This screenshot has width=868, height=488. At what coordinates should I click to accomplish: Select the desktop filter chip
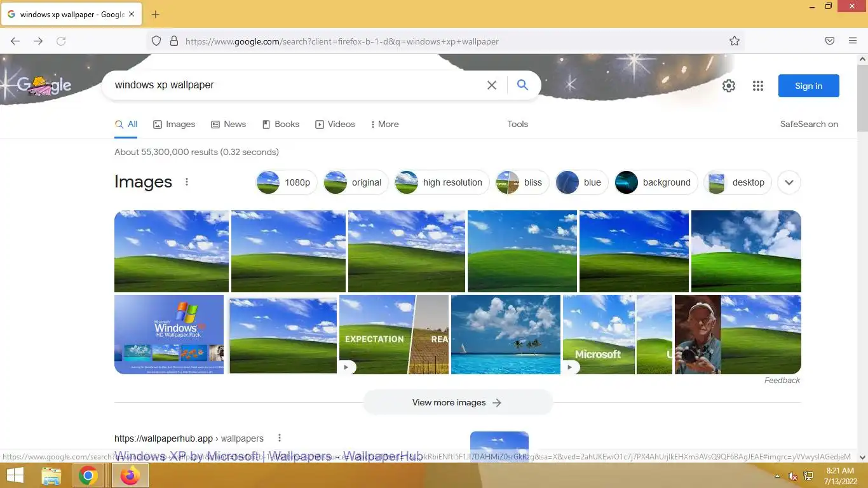point(738,182)
